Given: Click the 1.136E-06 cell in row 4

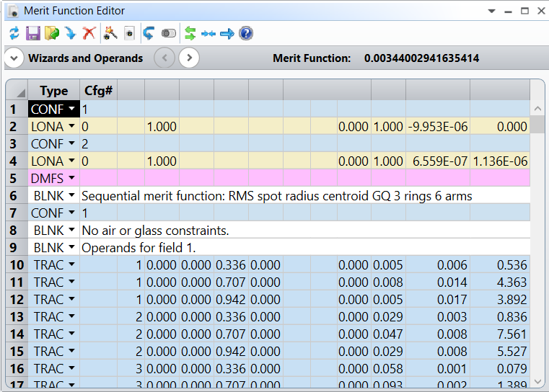Looking at the screenshot, I should coord(500,161).
